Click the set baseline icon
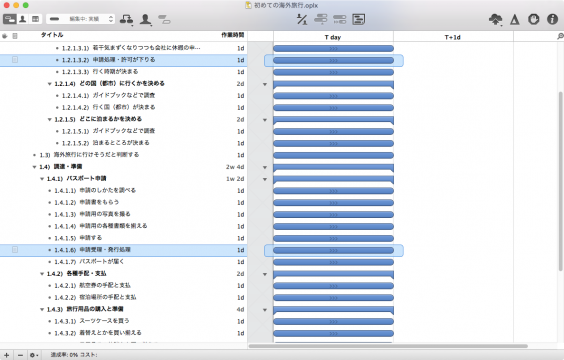This screenshot has height=360, width=564. (x=358, y=19)
